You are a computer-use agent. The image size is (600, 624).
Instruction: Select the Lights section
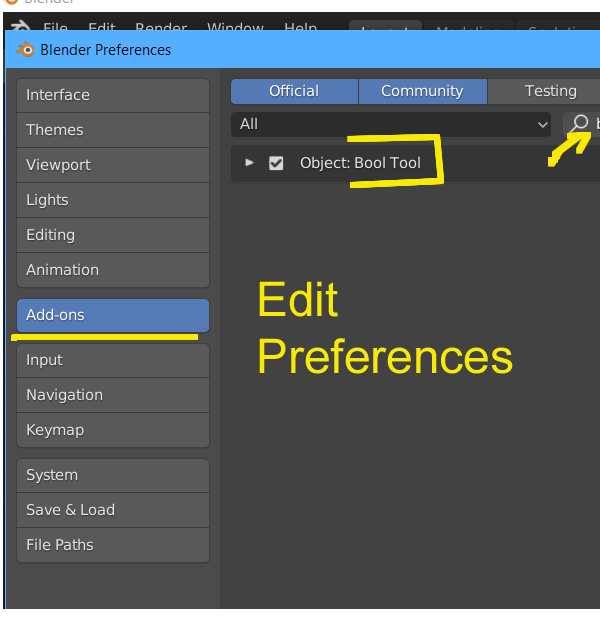click(x=112, y=200)
